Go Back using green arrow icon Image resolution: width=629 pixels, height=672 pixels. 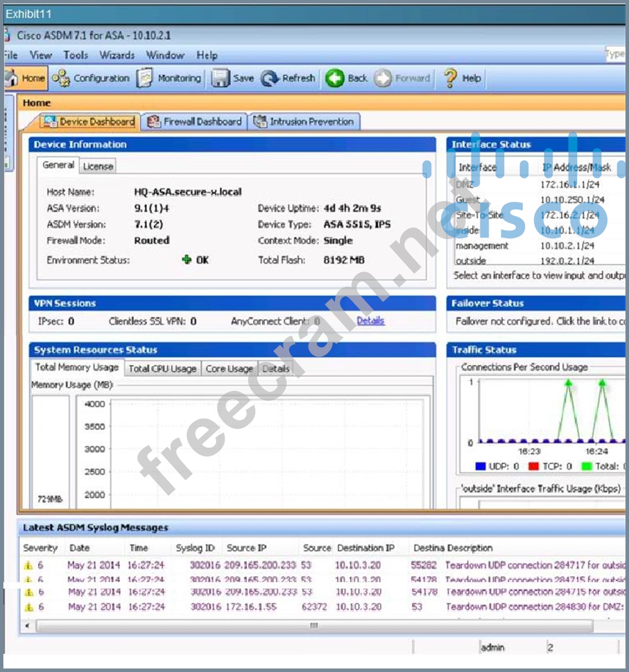(335, 78)
